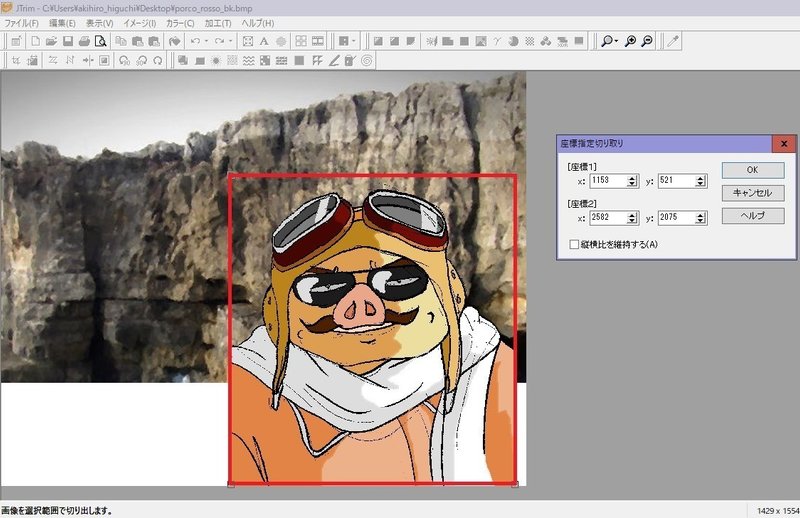Open the ヘルプ(H) menu
This screenshot has height=518, width=800.
tap(258, 23)
